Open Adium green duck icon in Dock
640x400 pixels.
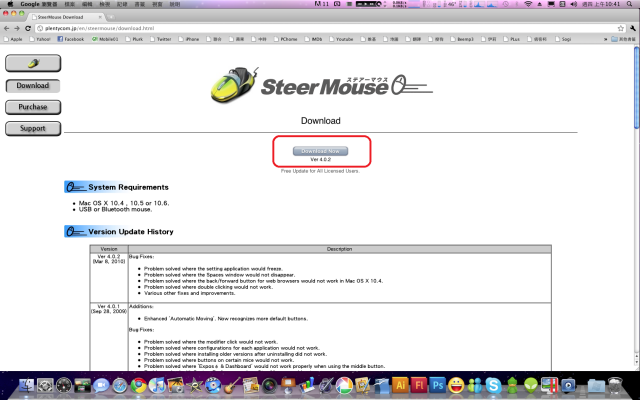click(x=512, y=385)
